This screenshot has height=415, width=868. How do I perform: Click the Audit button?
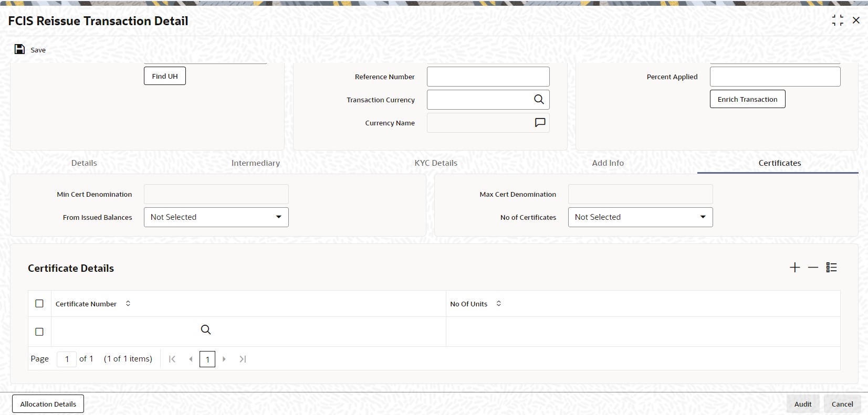pyautogui.click(x=803, y=404)
